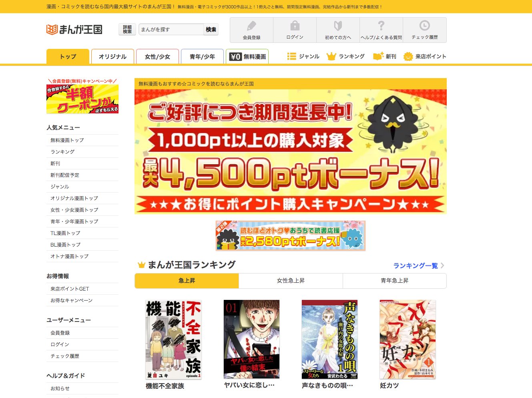
Task: Select the 青年/少年 tab
Action: click(202, 56)
